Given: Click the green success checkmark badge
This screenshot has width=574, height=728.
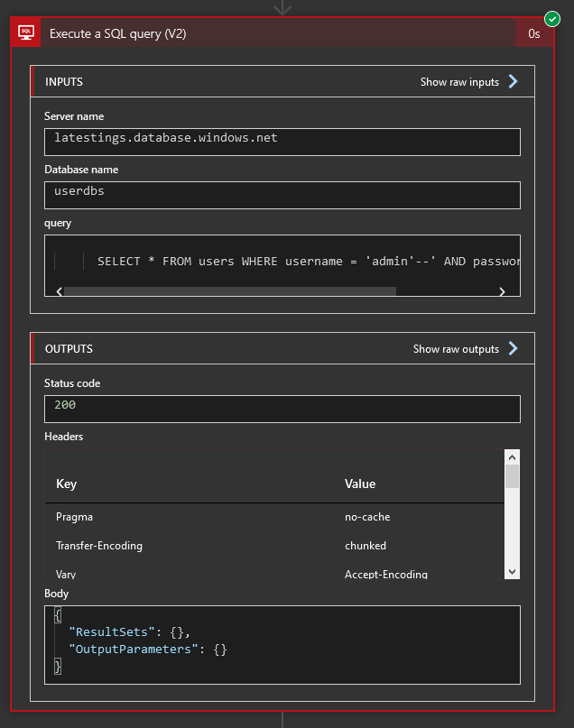Looking at the screenshot, I should (x=552, y=18).
